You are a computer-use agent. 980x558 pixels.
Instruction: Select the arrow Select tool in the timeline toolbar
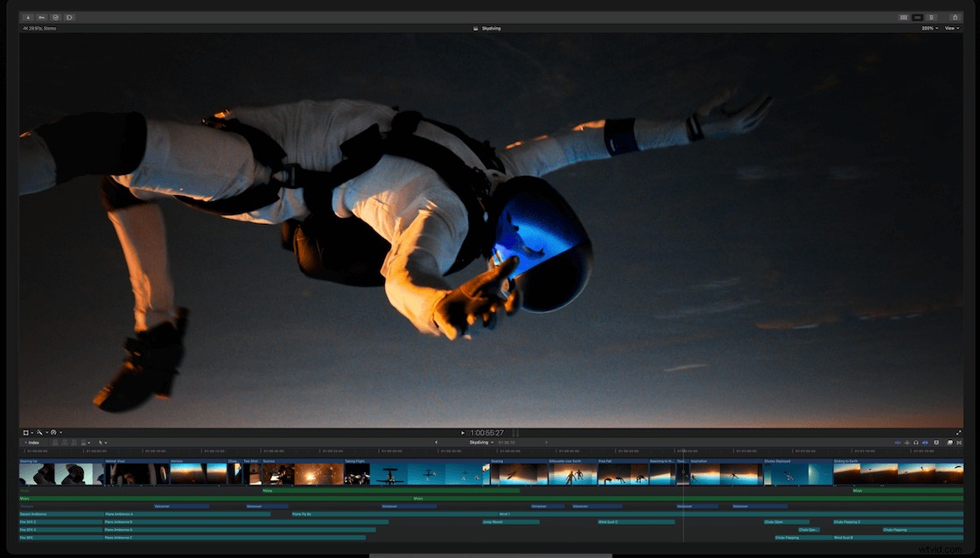[x=100, y=442]
